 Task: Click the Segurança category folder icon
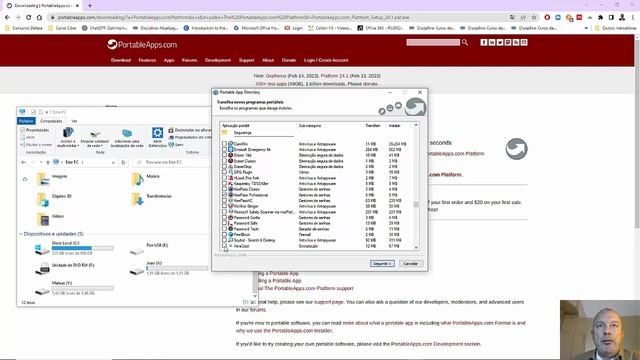click(x=224, y=133)
